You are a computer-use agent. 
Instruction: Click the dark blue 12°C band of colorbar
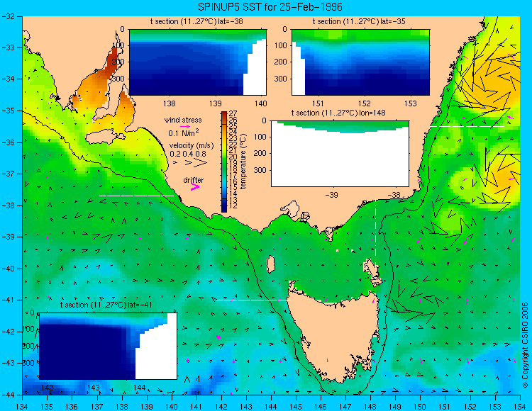point(224,206)
